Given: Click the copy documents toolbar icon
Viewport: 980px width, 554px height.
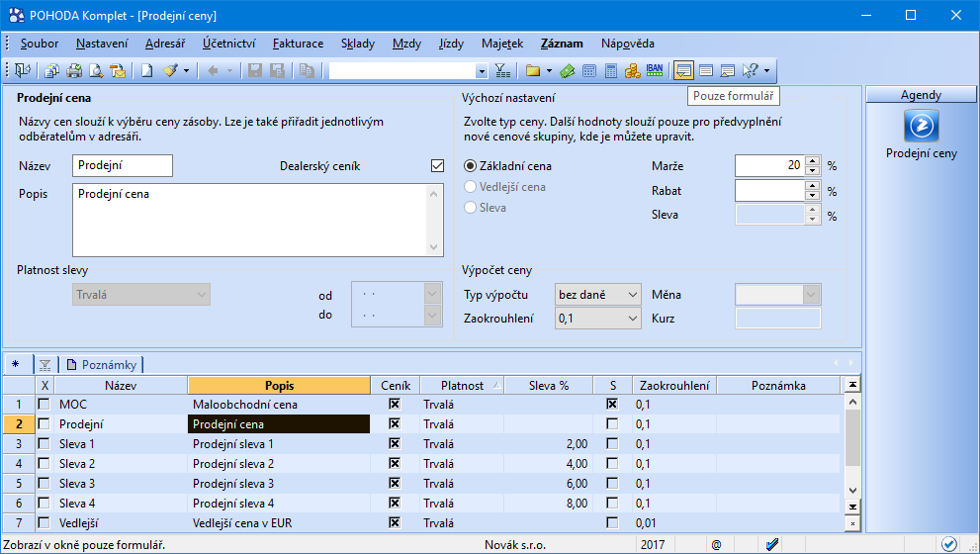Looking at the screenshot, I should coord(51,70).
